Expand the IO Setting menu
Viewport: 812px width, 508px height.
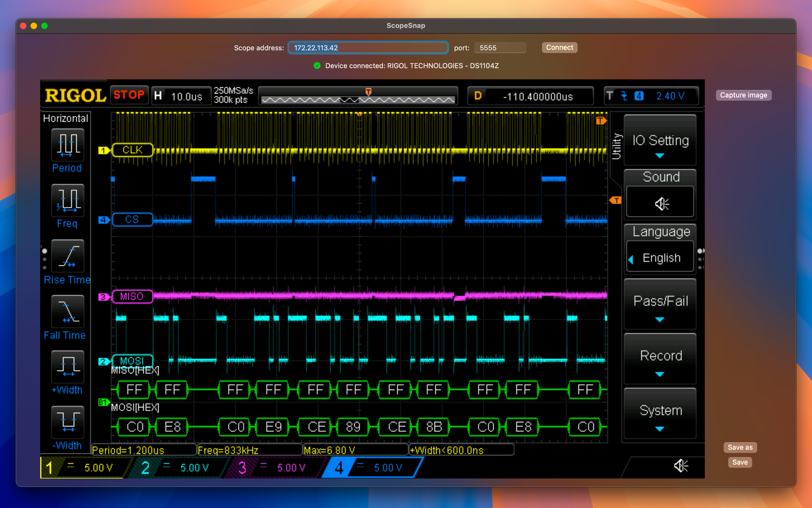(x=660, y=141)
